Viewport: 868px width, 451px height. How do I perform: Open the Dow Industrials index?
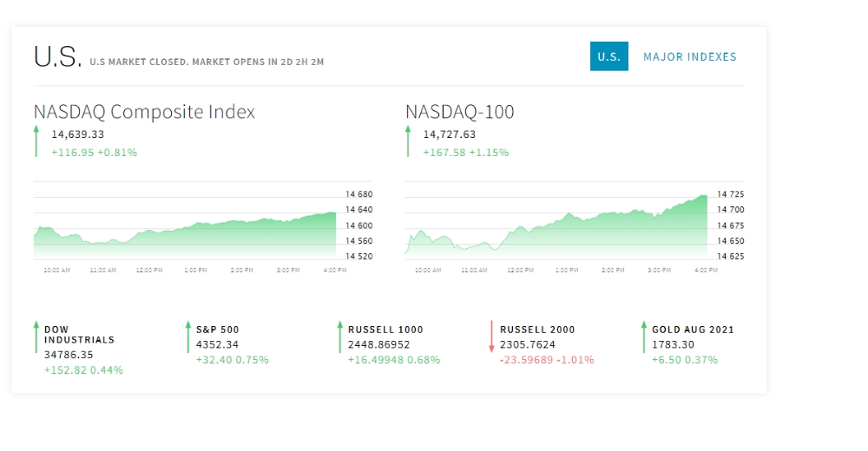(79, 335)
